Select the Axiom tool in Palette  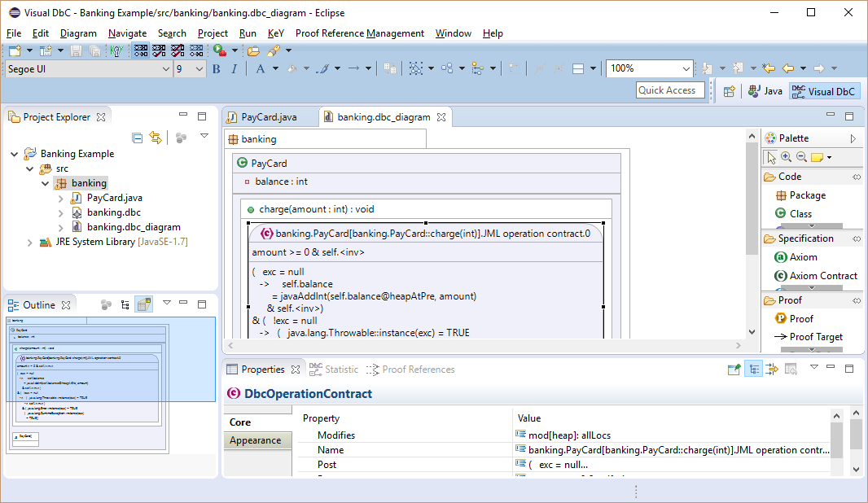796,256
